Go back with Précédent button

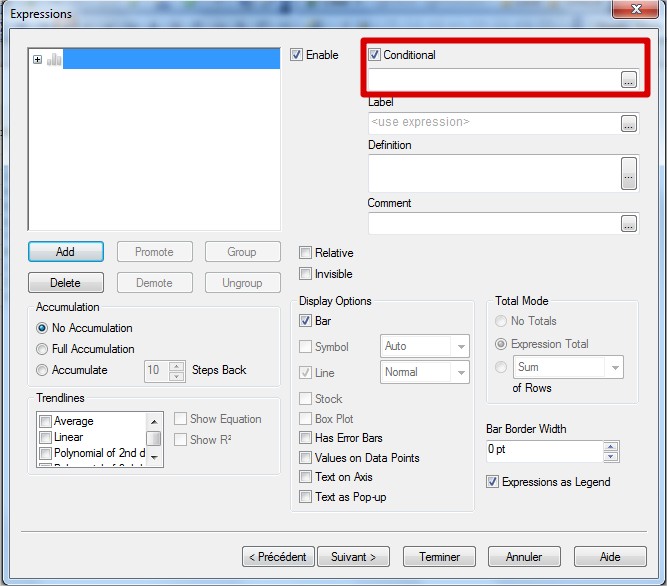(x=278, y=556)
